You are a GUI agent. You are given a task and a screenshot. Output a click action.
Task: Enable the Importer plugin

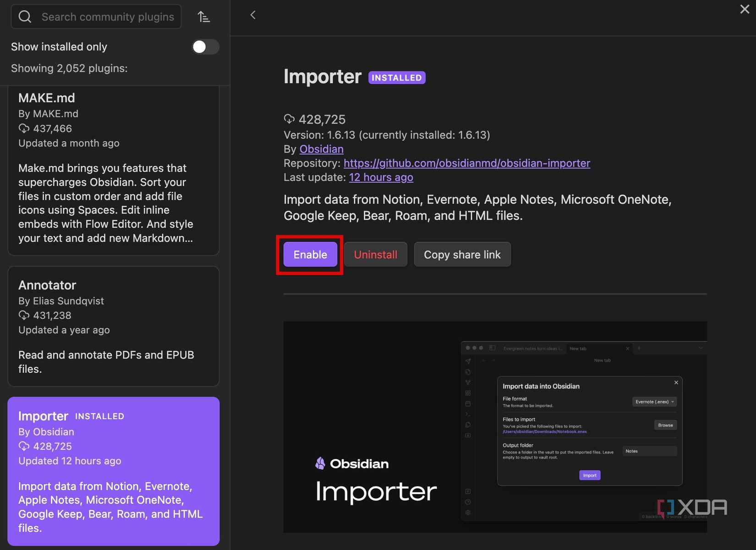310,255
